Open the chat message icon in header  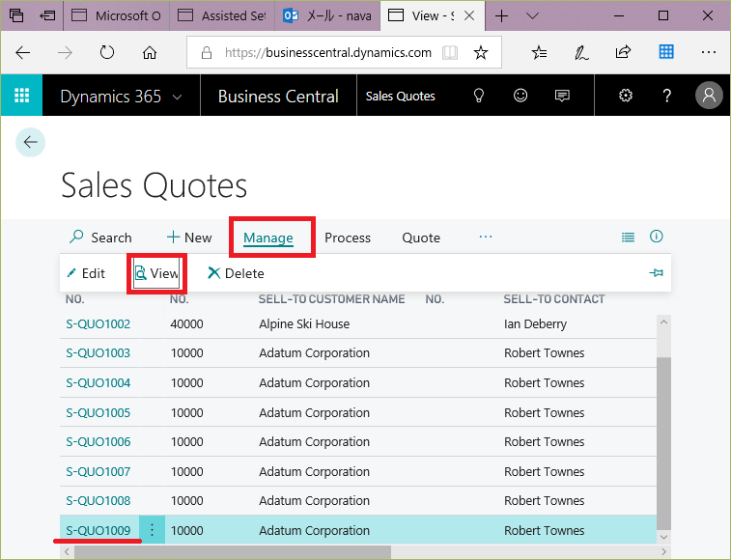[562, 96]
